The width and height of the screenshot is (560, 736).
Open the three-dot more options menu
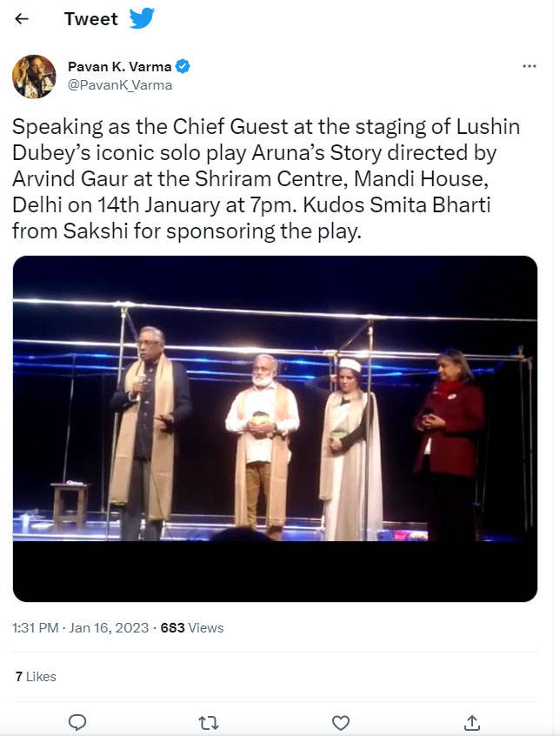pos(529,67)
